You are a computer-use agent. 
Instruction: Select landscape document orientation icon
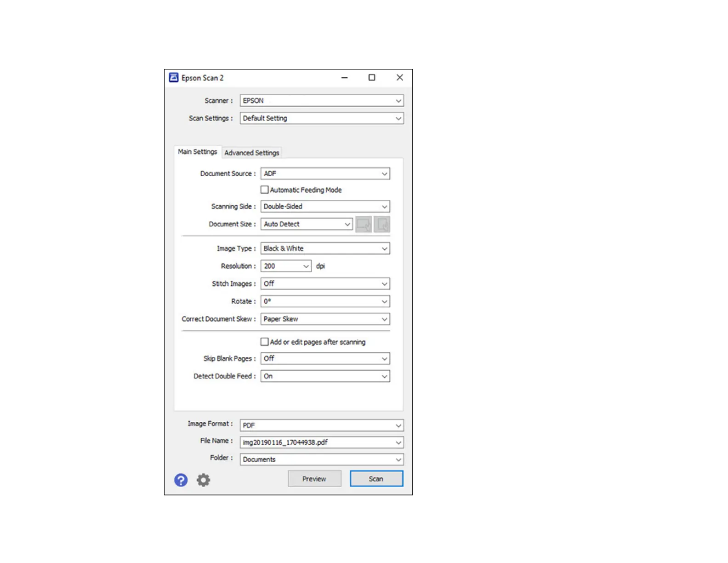(364, 224)
